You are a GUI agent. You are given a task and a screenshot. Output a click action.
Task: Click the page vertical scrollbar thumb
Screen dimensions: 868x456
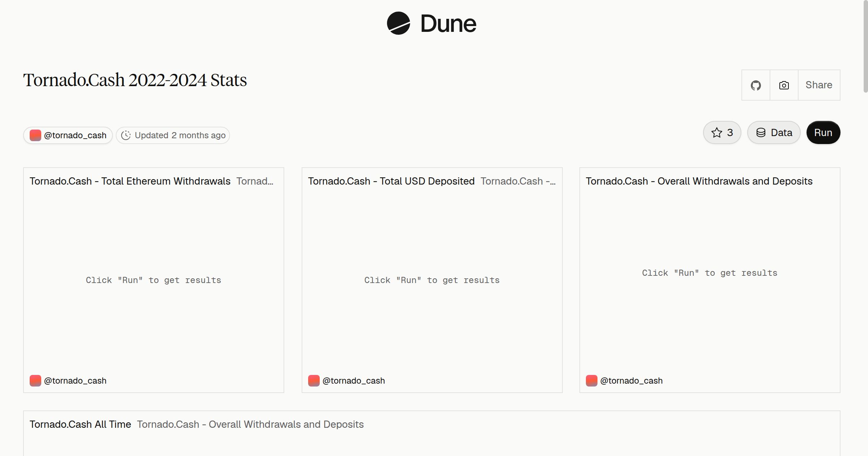tap(865, 46)
